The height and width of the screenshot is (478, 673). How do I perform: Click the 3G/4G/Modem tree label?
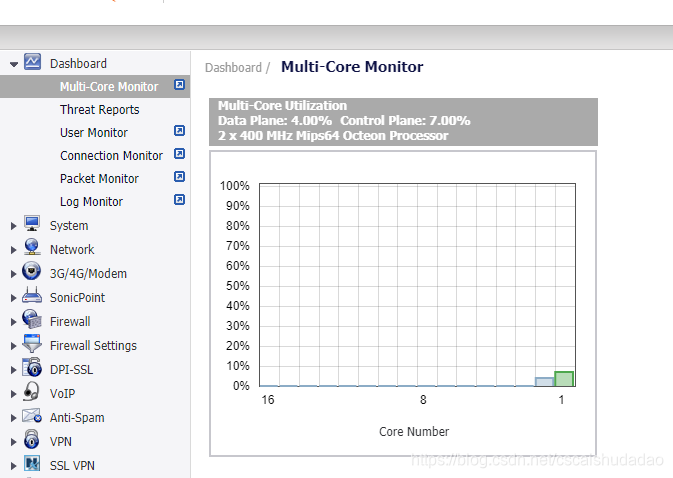(x=88, y=274)
